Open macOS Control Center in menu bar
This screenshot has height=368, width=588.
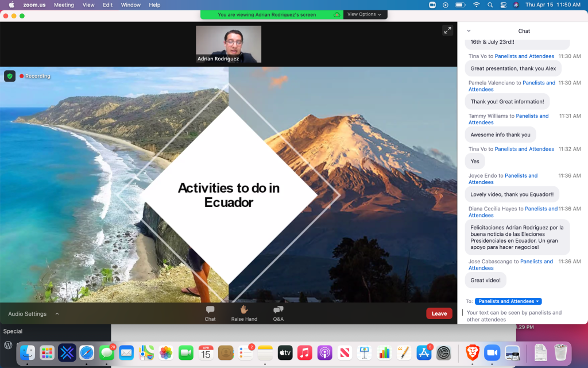pos(503,5)
